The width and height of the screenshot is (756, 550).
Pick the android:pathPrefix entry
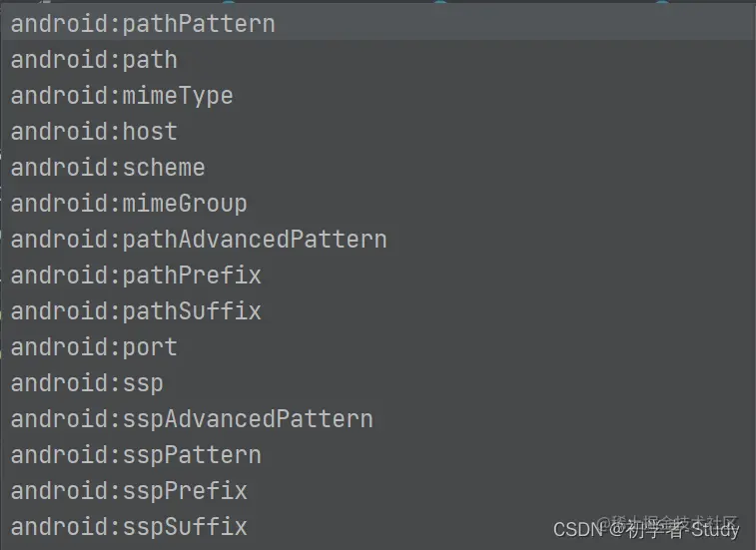coord(136,275)
